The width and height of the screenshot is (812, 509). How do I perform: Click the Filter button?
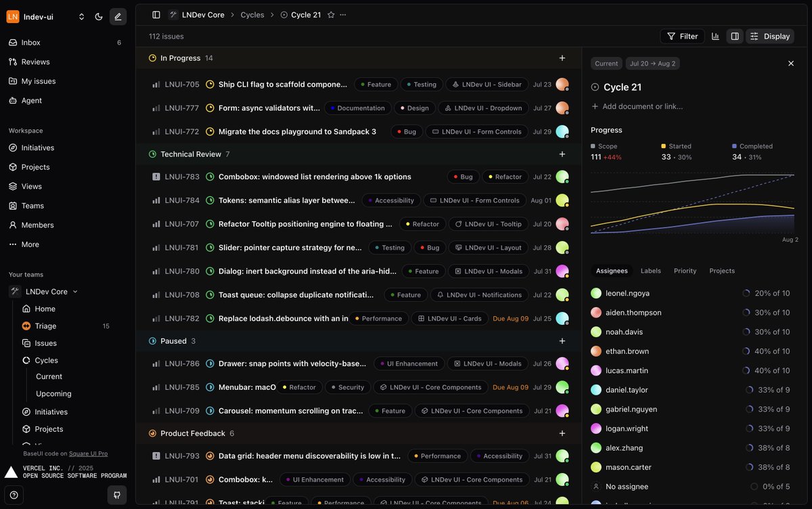pos(682,37)
